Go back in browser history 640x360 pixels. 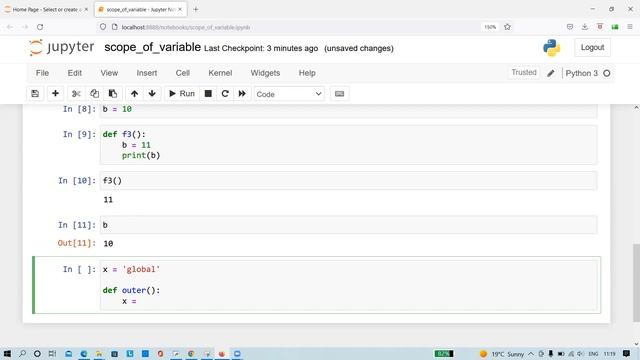10,27
